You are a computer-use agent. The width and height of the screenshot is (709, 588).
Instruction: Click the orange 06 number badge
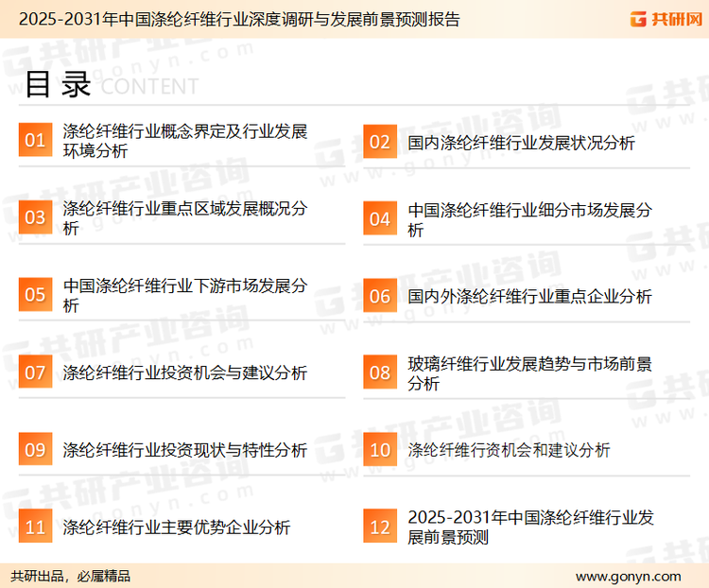click(x=380, y=296)
